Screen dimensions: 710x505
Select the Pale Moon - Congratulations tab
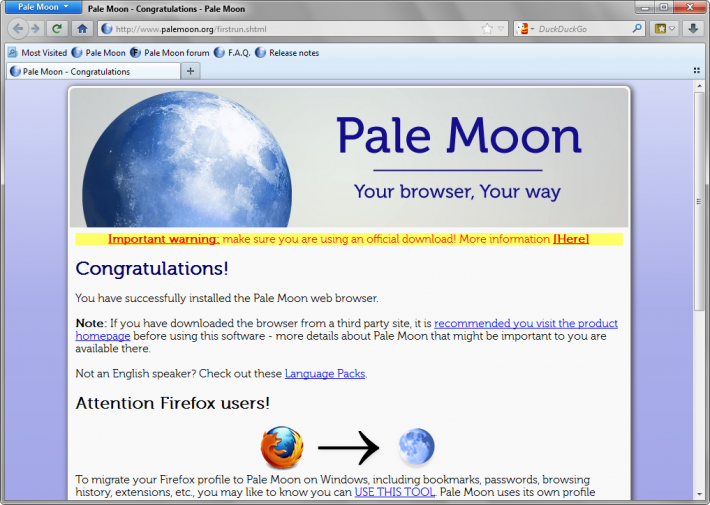[x=93, y=72]
